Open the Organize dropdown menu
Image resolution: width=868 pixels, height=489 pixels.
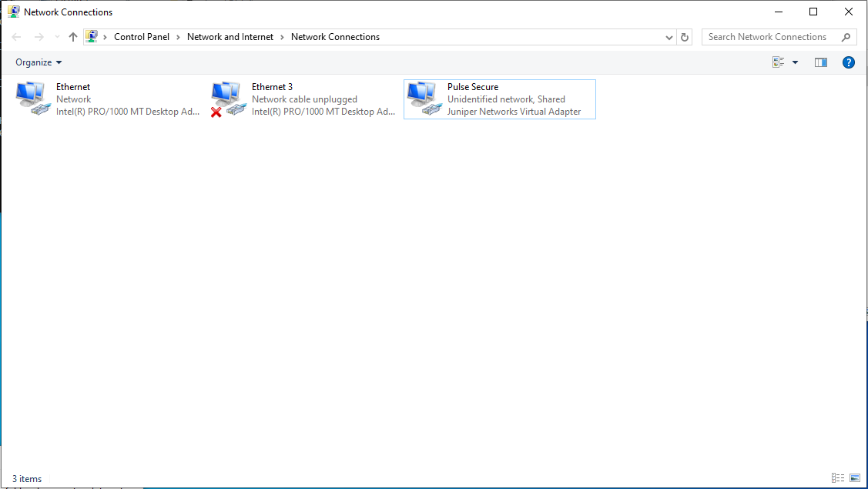[x=38, y=62]
